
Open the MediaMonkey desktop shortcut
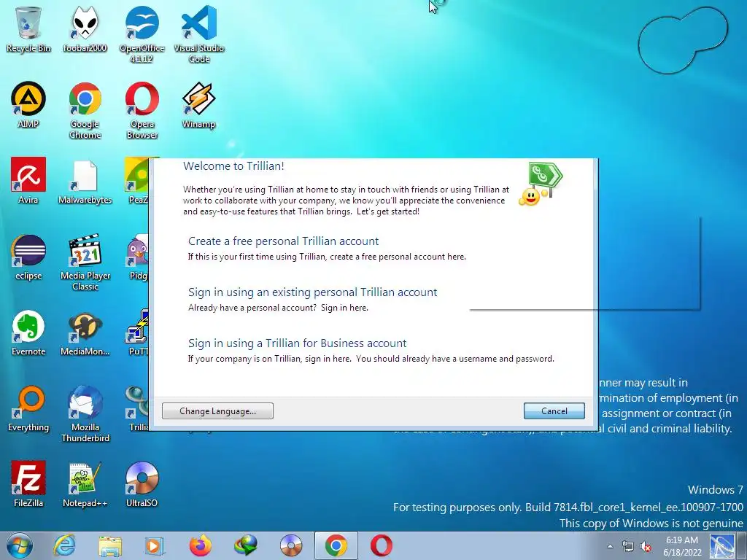(x=85, y=332)
